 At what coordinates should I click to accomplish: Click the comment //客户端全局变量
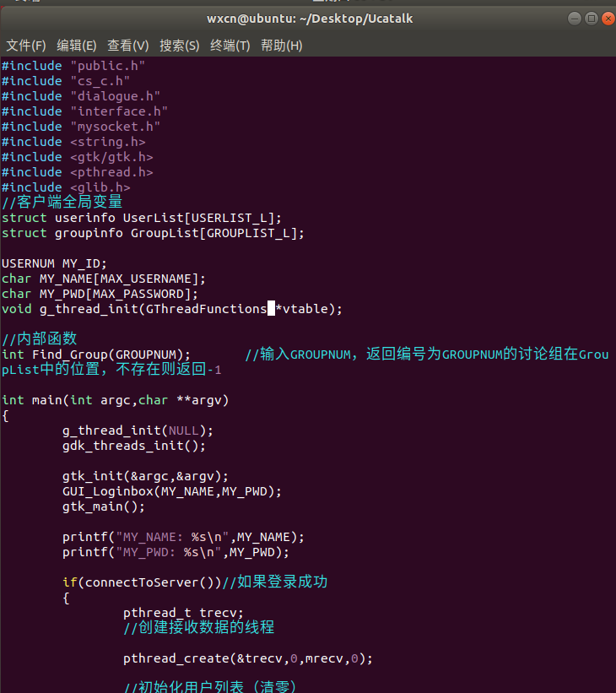click(x=62, y=202)
